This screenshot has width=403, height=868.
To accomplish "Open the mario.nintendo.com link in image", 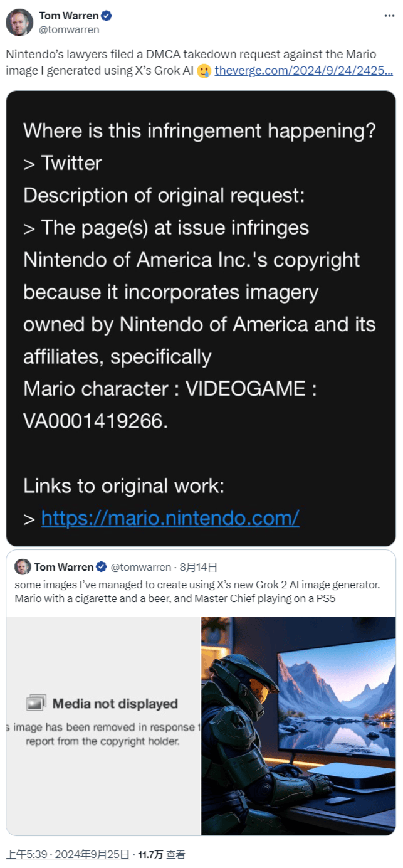I will [x=170, y=518].
